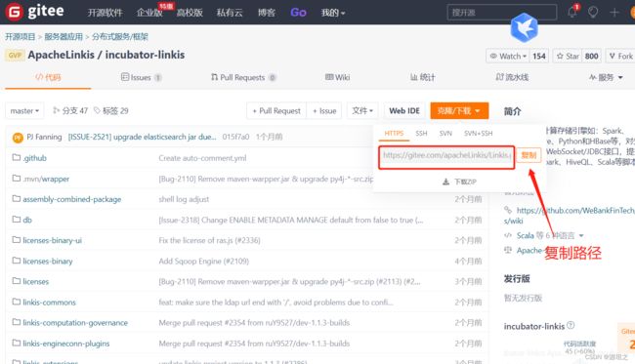This screenshot has width=635, height=364.
Task: Expand the 服务 dropdown
Action: [606, 77]
